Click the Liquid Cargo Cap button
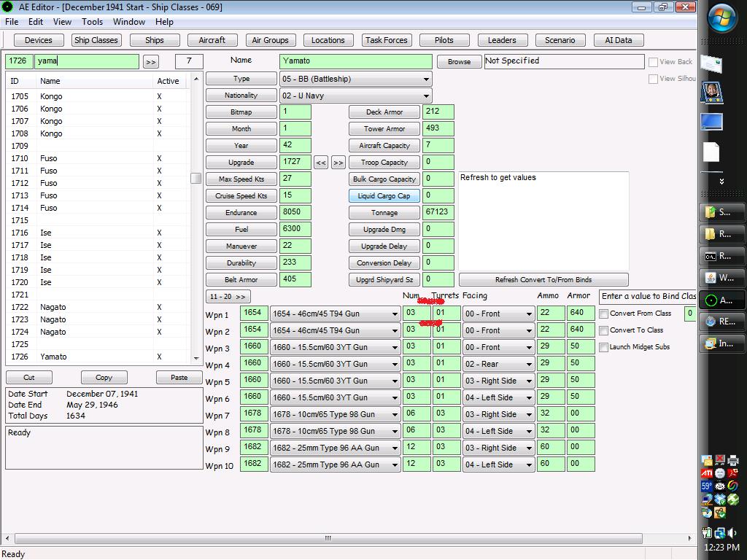The height and width of the screenshot is (560, 747). click(384, 196)
